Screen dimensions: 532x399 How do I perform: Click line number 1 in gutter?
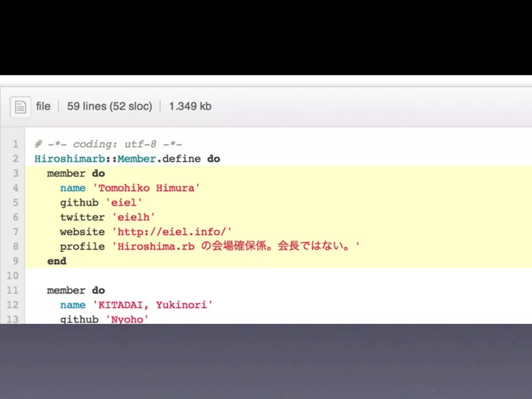point(16,144)
